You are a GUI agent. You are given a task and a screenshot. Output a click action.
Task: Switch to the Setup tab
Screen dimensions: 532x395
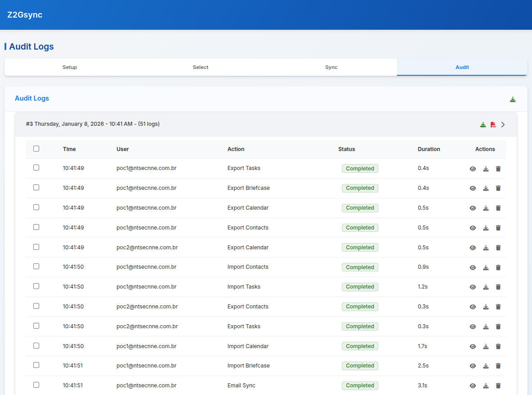(69, 67)
